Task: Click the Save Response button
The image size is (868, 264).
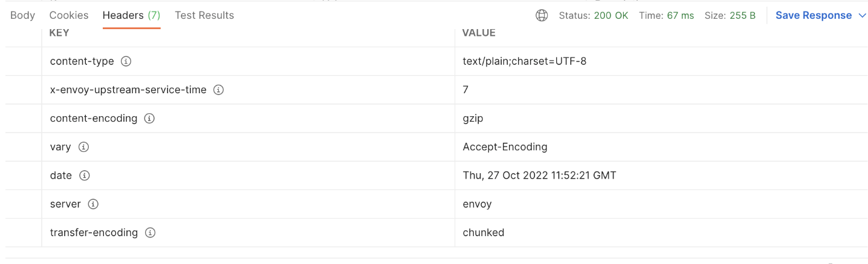Action: [x=814, y=15]
